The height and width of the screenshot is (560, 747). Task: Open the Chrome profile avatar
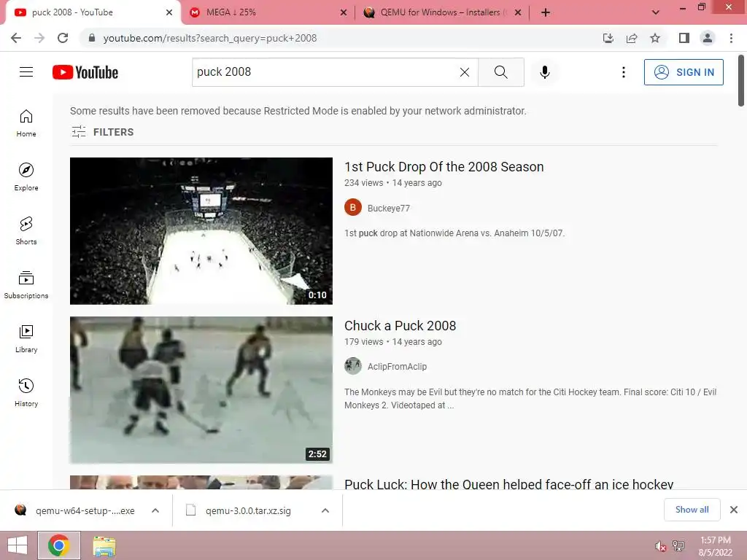(708, 38)
